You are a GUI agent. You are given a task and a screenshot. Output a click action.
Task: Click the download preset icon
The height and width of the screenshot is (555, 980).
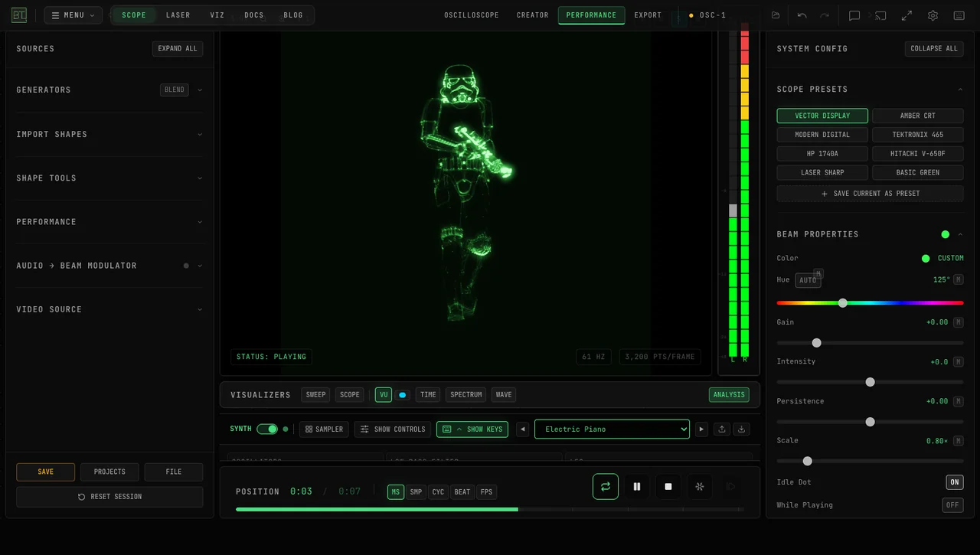pos(741,429)
